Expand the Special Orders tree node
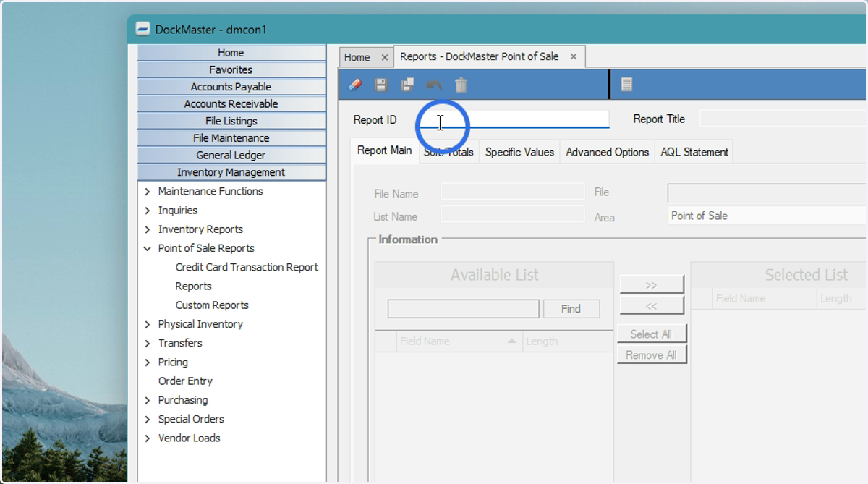Image resolution: width=868 pixels, height=484 pixels. click(x=148, y=419)
